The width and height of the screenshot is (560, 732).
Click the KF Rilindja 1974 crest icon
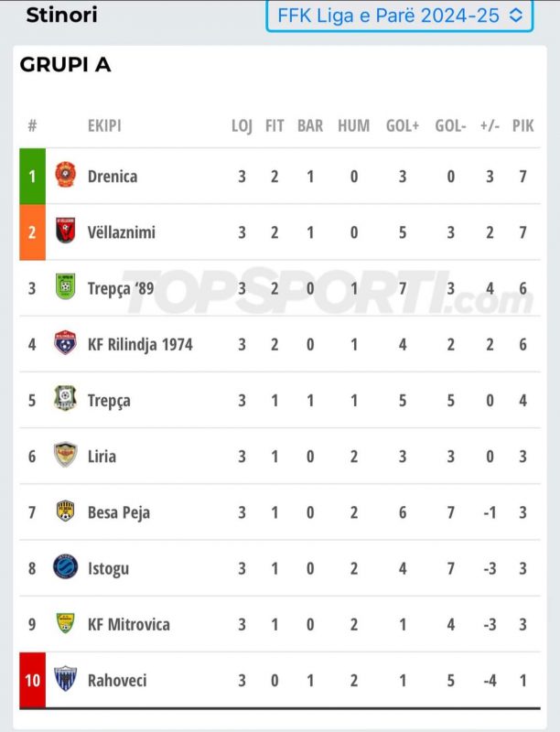(65, 343)
